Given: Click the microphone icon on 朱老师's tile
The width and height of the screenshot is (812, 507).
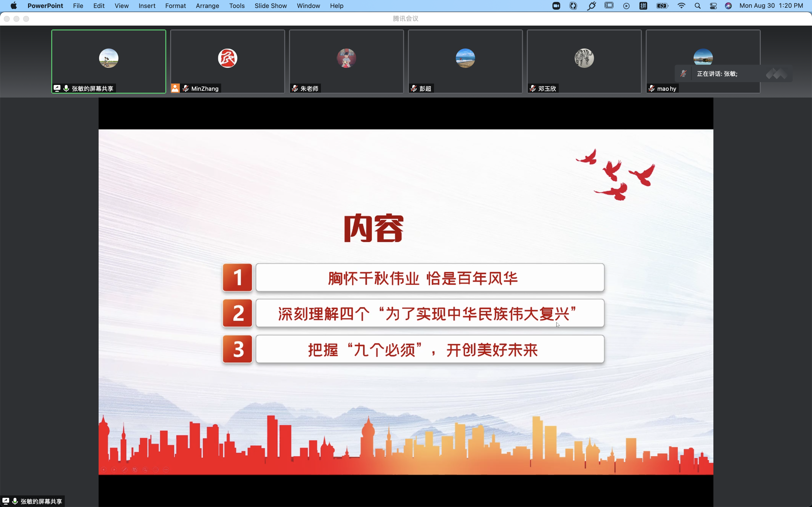Looking at the screenshot, I should (x=295, y=89).
